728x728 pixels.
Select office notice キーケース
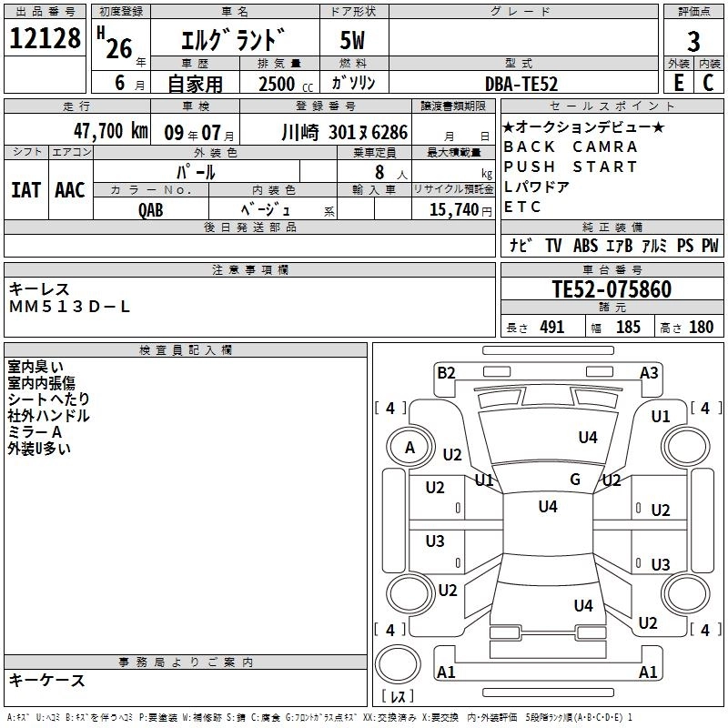47,680
